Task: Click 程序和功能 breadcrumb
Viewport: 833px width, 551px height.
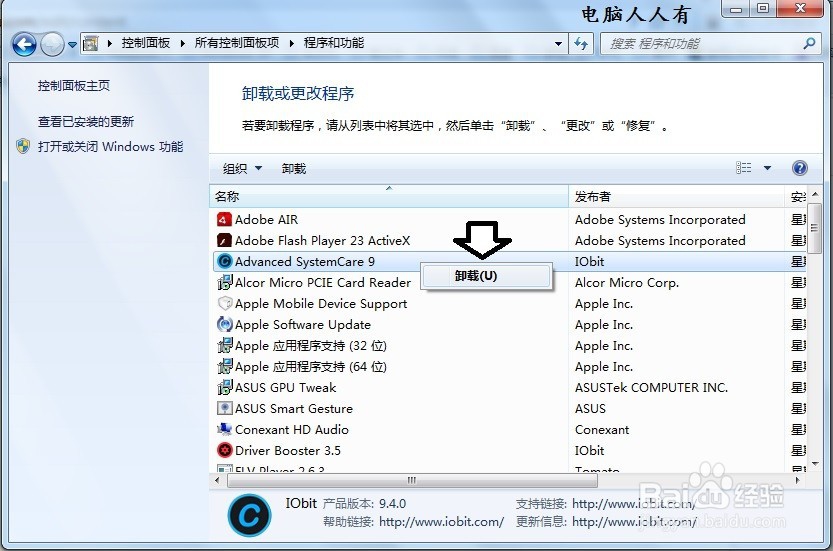Action: (x=334, y=43)
